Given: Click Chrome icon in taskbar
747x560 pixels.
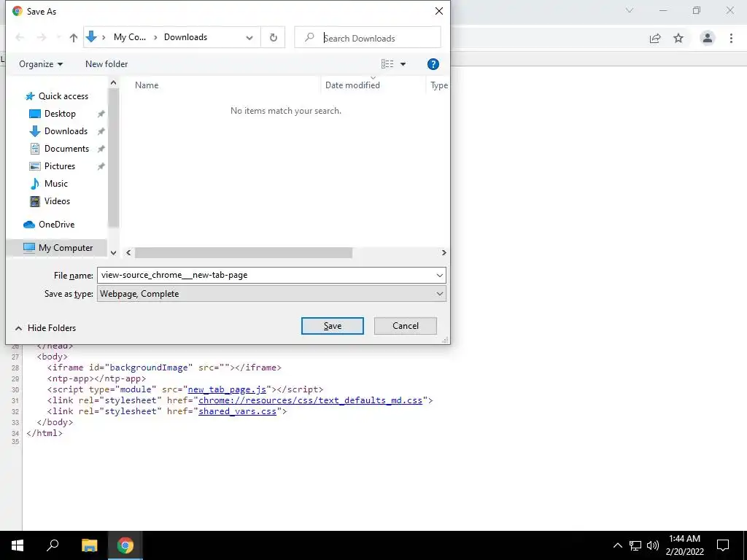Looking at the screenshot, I should (x=125, y=545).
